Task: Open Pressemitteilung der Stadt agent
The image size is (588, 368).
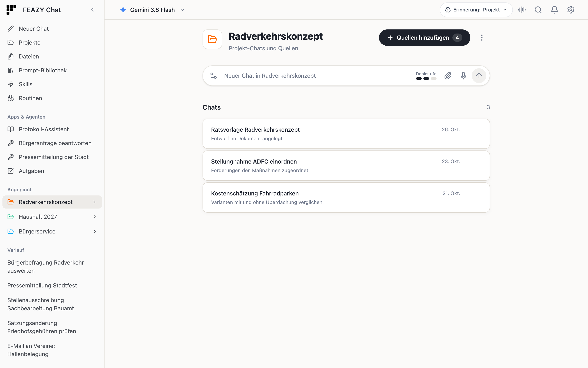Action: click(x=52, y=157)
